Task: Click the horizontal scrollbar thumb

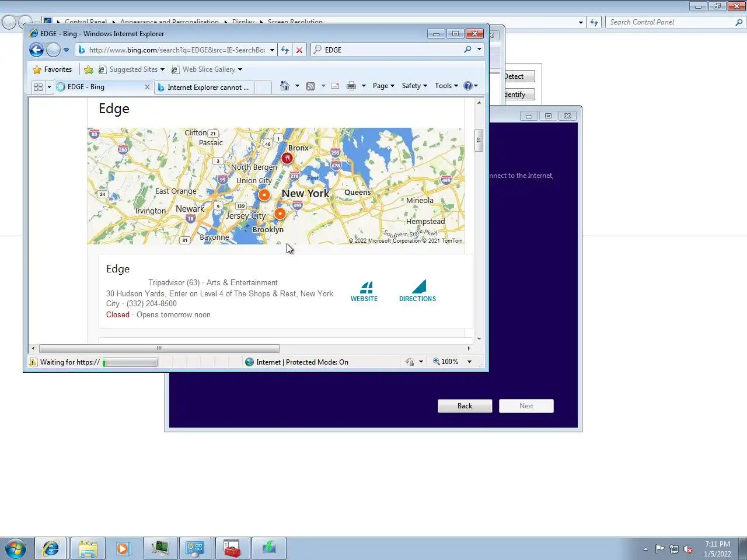Action: (159, 348)
